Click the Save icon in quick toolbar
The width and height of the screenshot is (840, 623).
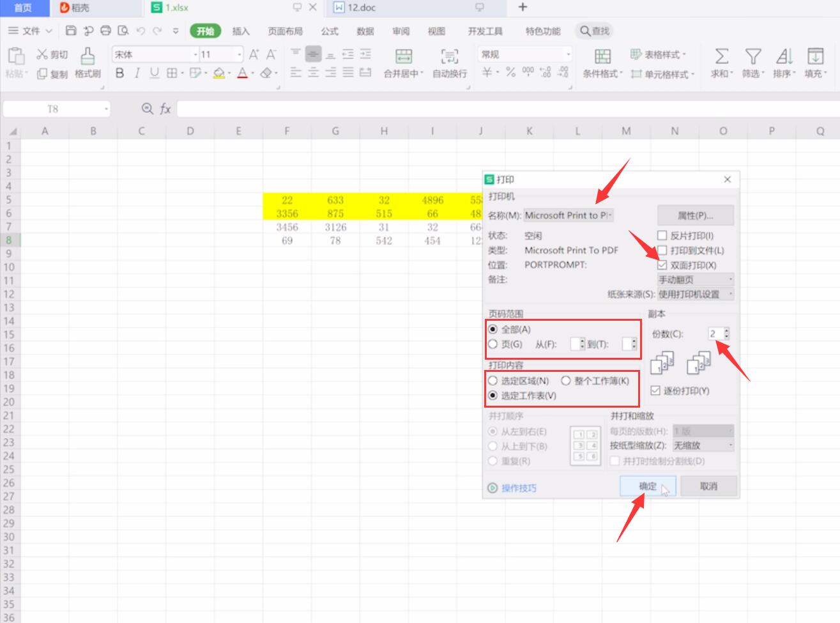coord(71,31)
